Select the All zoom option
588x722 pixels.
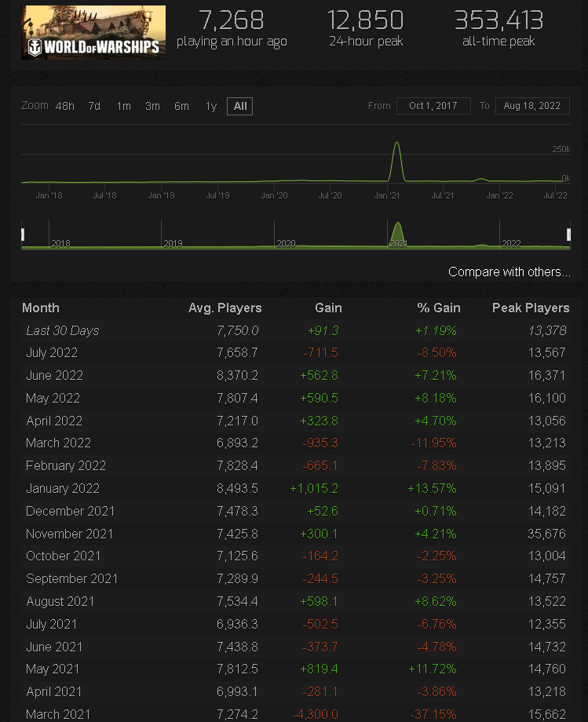240,106
